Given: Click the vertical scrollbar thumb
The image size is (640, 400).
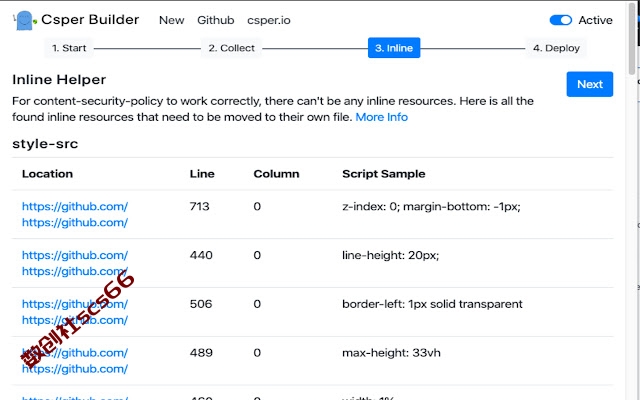Looking at the screenshot, I should [x=632, y=39].
